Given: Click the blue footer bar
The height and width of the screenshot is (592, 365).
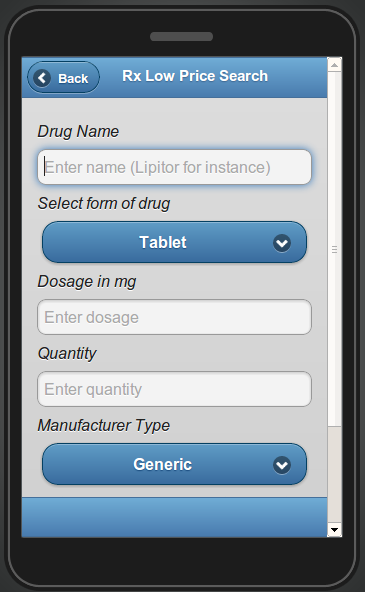Looking at the screenshot, I should click(x=174, y=517).
